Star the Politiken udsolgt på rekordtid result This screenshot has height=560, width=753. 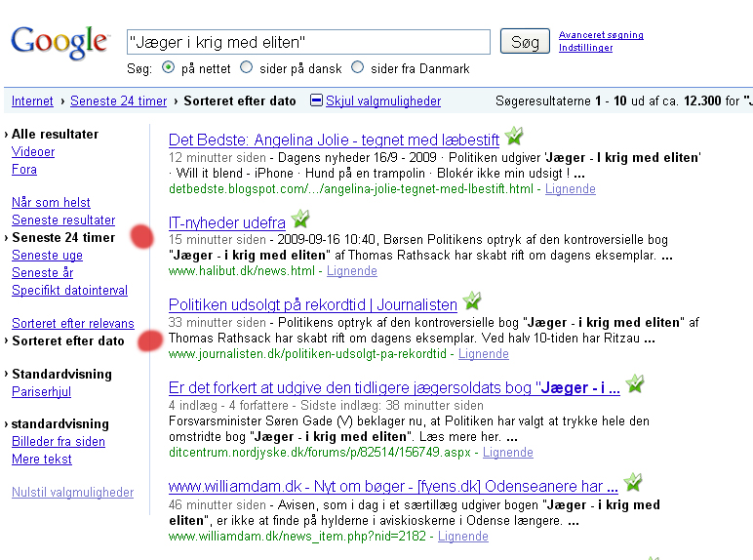coord(472,301)
